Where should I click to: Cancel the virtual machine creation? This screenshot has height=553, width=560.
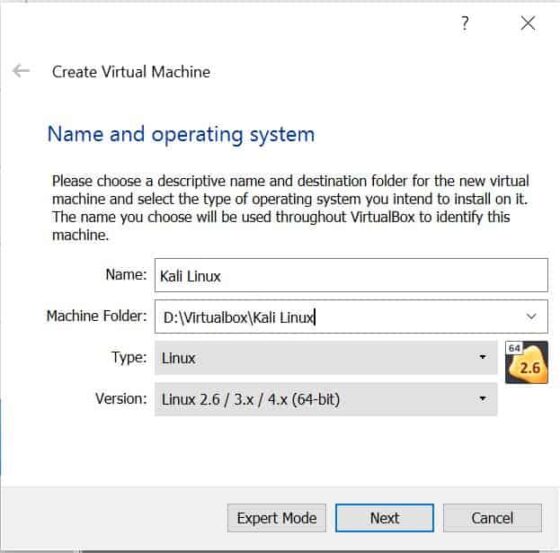492,518
